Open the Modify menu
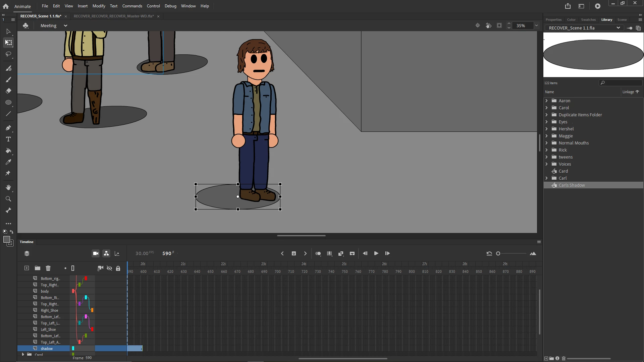 [x=99, y=6]
